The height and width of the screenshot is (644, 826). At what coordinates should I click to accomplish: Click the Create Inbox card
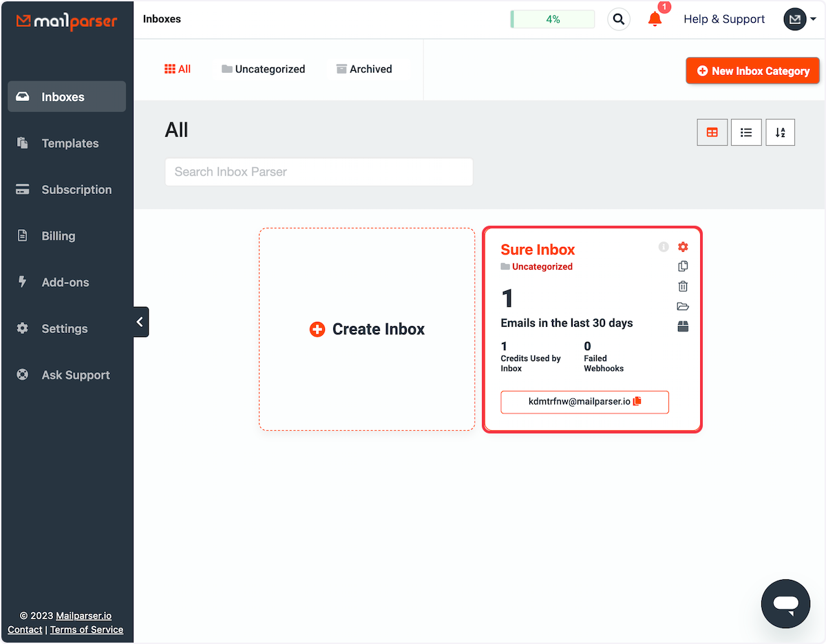pos(367,330)
